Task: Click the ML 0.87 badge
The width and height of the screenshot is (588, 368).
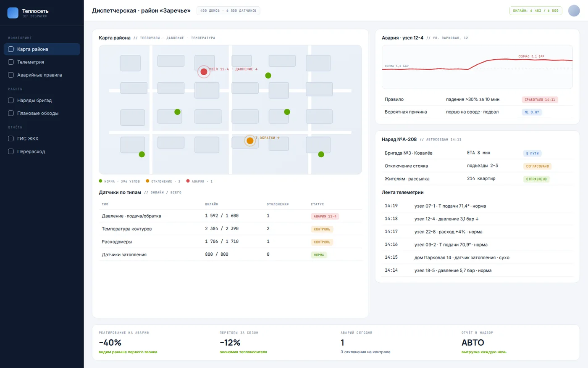Action: click(x=532, y=112)
